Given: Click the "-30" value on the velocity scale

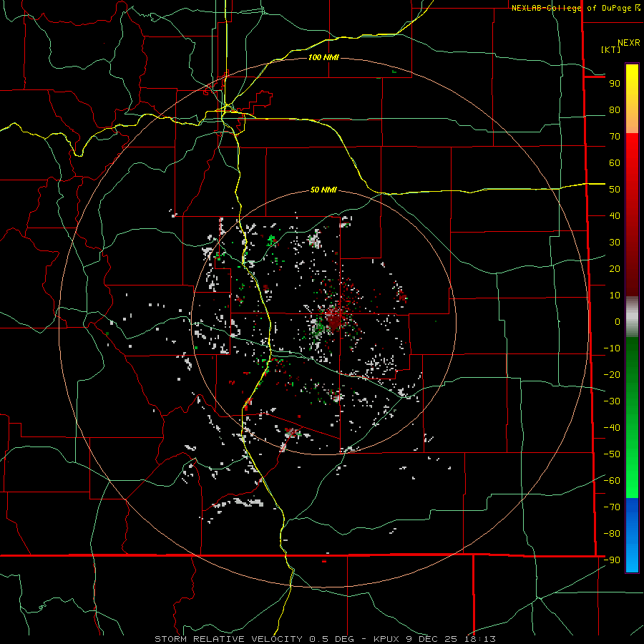Looking at the screenshot, I should pos(612,401).
